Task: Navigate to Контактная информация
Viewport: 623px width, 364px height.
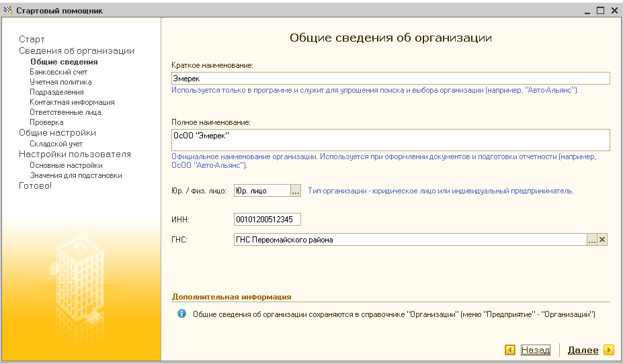Action: coord(72,102)
